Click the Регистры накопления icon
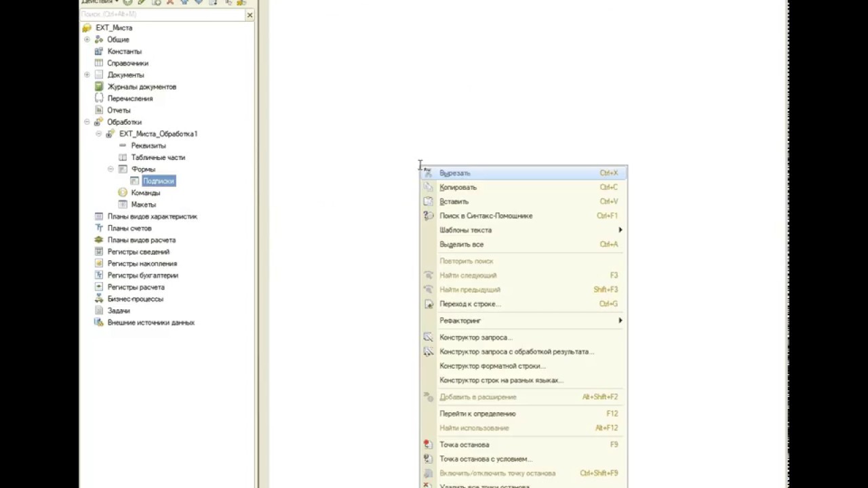Viewport: 868px width, 488px height. [x=99, y=263]
